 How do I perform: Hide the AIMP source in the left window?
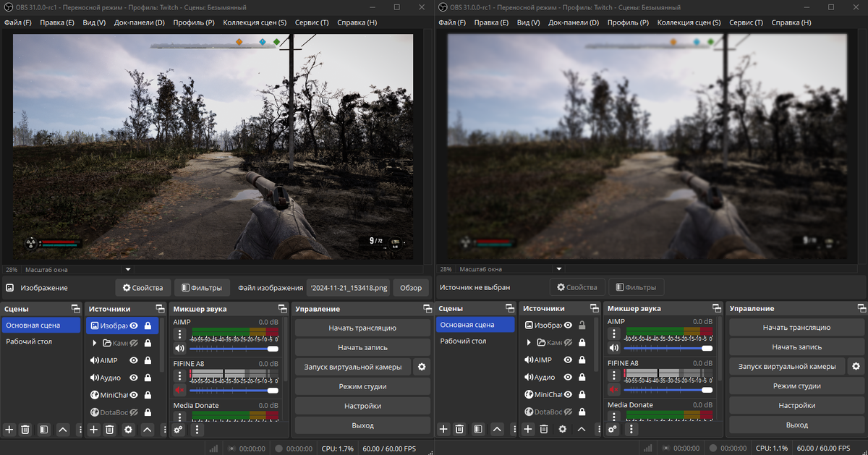coord(134,360)
